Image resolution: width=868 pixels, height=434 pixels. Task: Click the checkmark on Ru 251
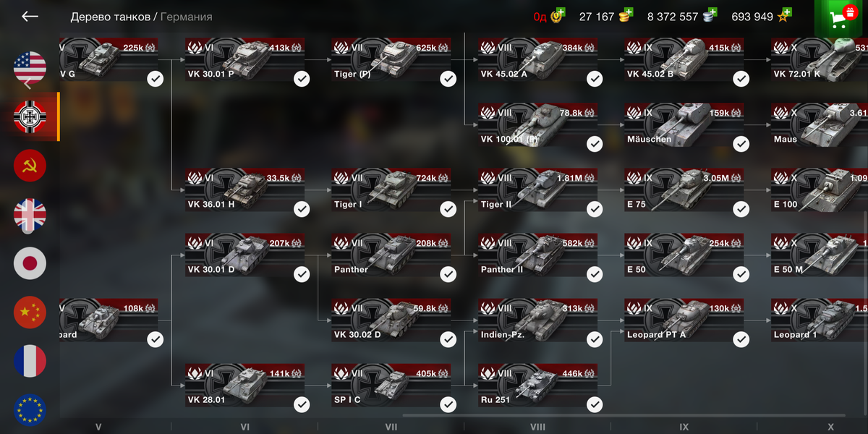[595, 404]
